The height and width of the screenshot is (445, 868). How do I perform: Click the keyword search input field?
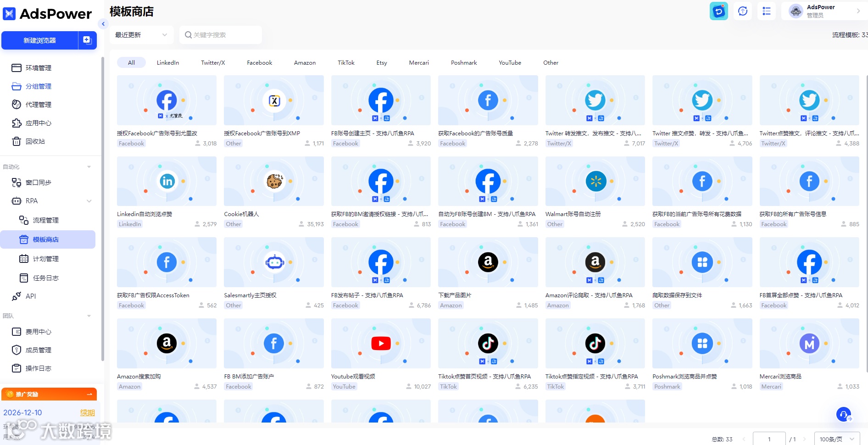click(x=221, y=35)
